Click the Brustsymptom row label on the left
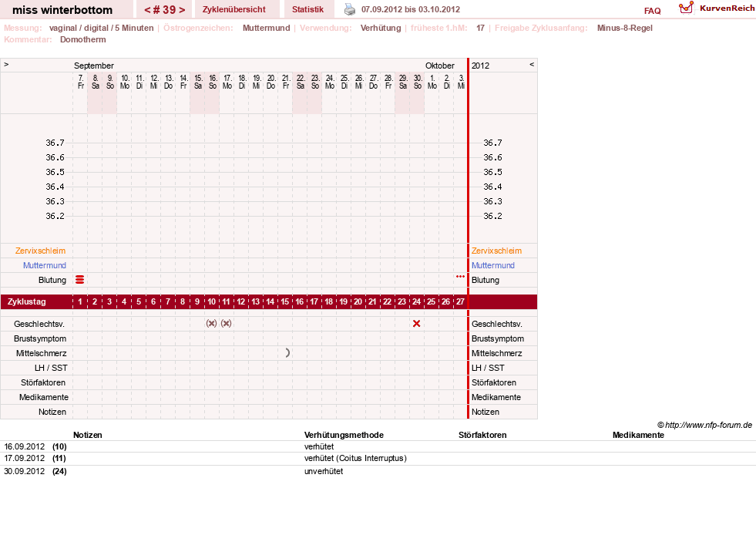This screenshot has width=756, height=542. click(x=40, y=338)
